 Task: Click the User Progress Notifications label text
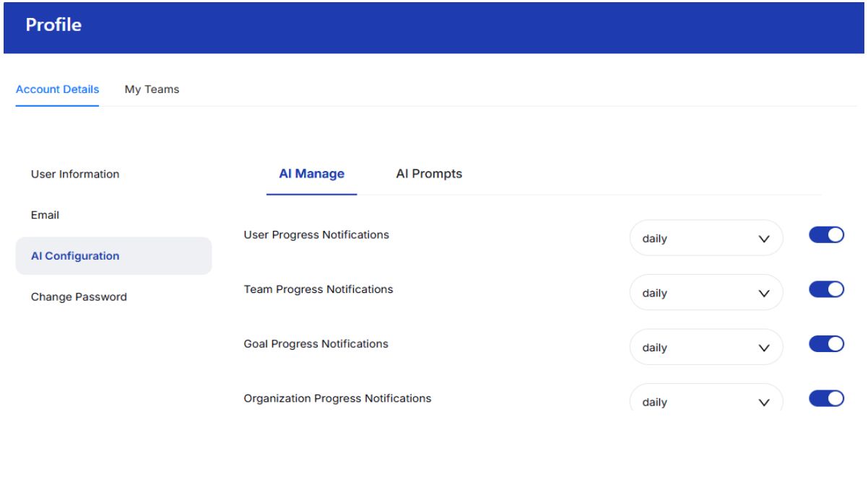[316, 234]
